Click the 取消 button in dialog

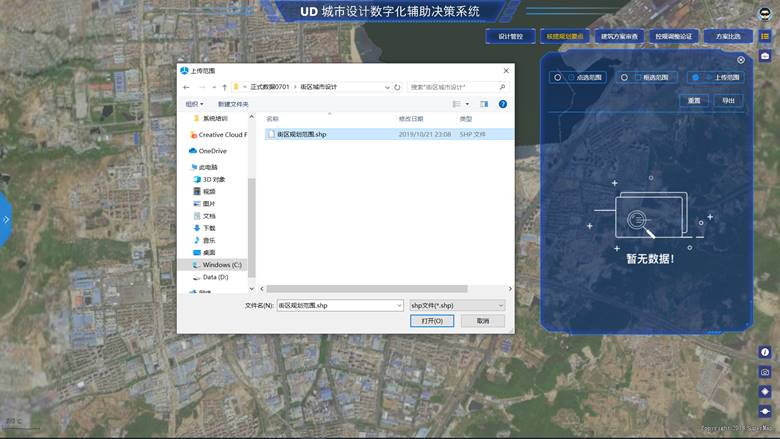pyautogui.click(x=483, y=321)
